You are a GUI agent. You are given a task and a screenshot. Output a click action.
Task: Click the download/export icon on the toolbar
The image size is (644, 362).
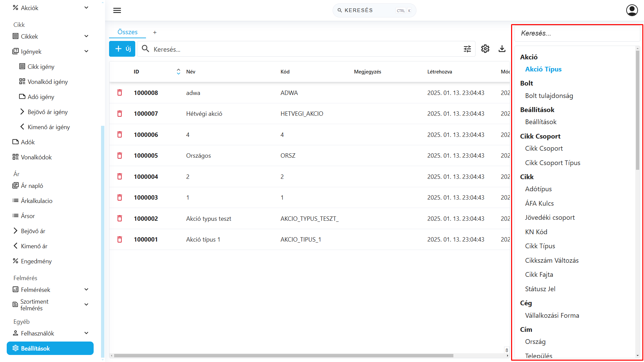[502, 49]
